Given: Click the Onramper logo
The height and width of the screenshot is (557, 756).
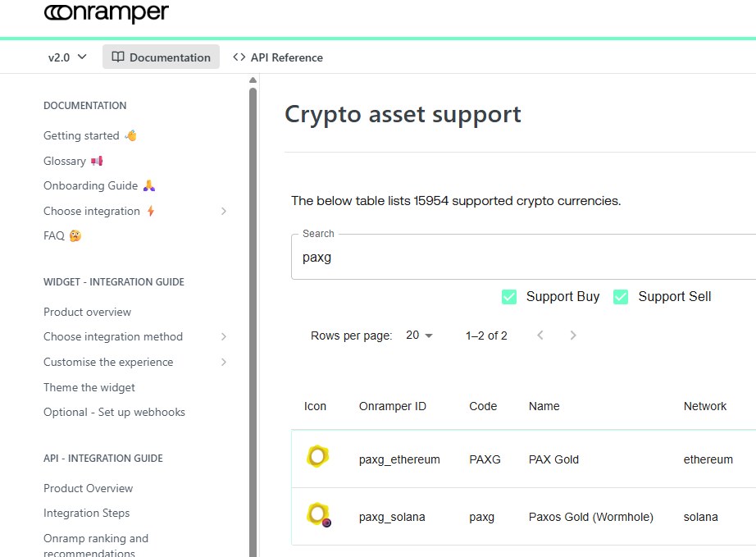Looking at the screenshot, I should pos(106,12).
